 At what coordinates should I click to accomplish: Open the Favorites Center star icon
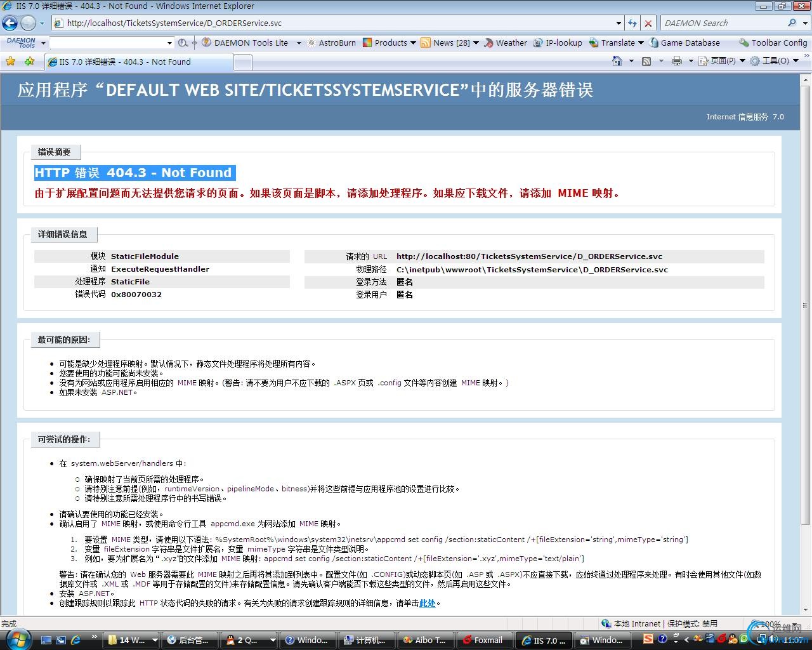coord(10,62)
